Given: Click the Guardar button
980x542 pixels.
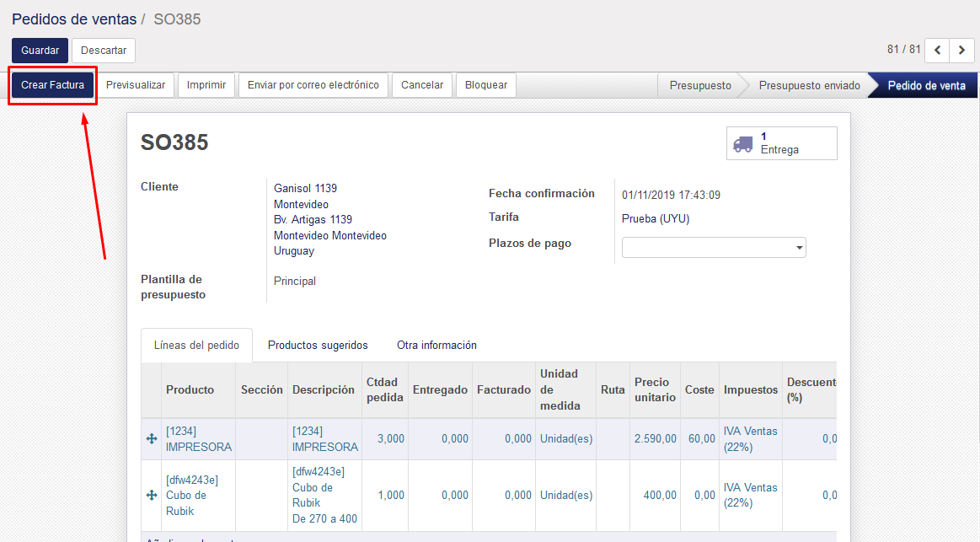Looking at the screenshot, I should pos(40,51).
